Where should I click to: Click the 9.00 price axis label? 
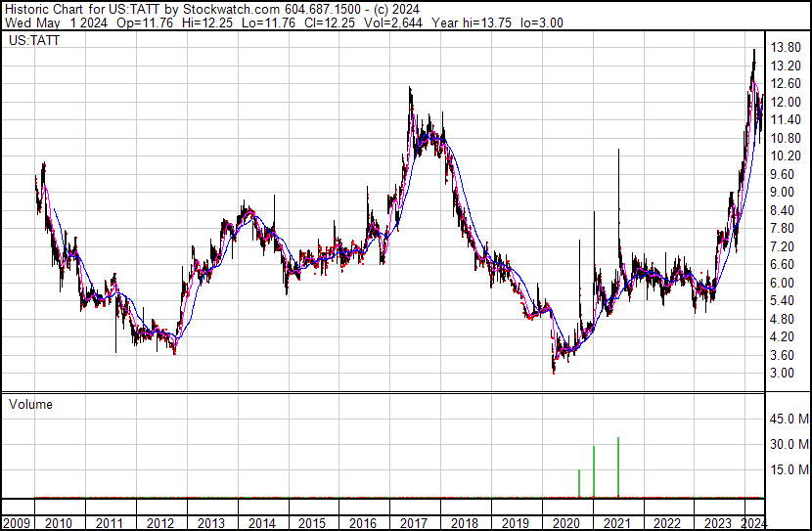(783, 192)
